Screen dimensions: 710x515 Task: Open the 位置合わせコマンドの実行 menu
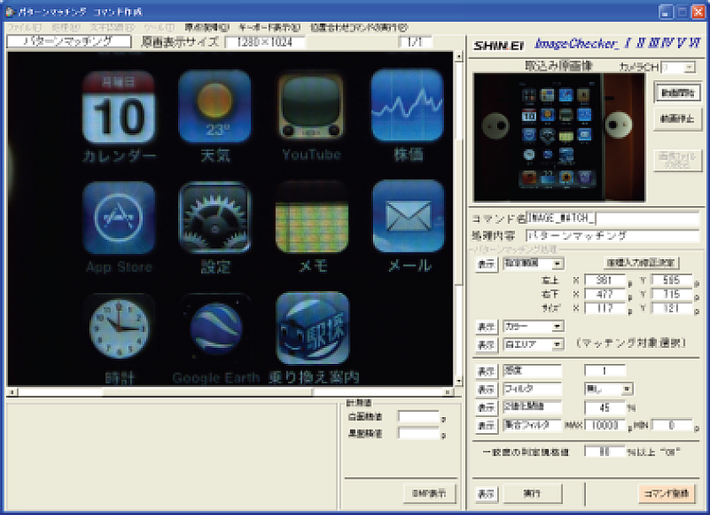point(359,28)
